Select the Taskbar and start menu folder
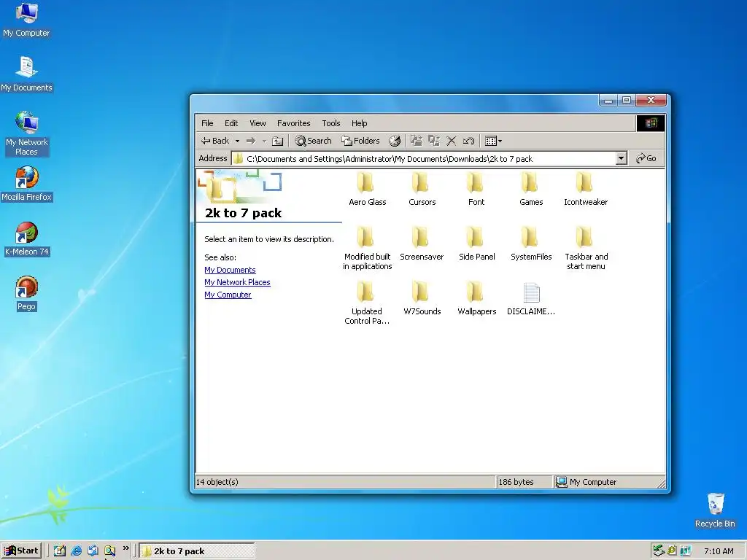747x560 pixels. [x=586, y=248]
